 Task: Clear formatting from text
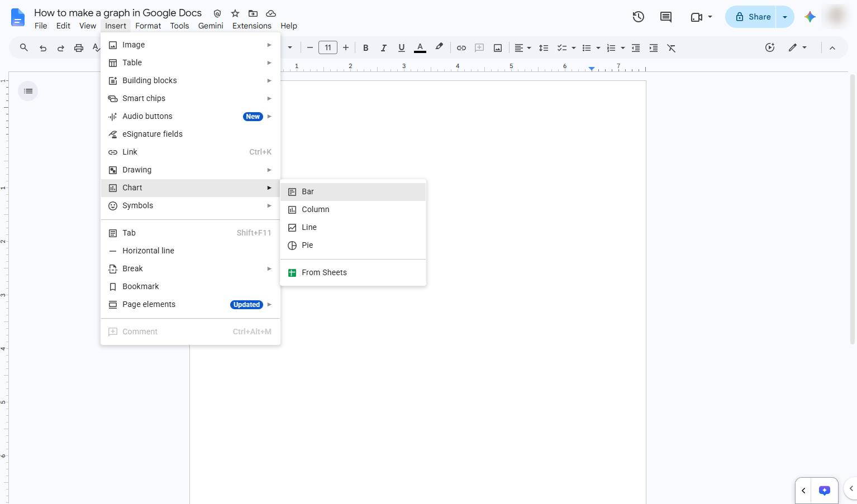[x=672, y=48]
